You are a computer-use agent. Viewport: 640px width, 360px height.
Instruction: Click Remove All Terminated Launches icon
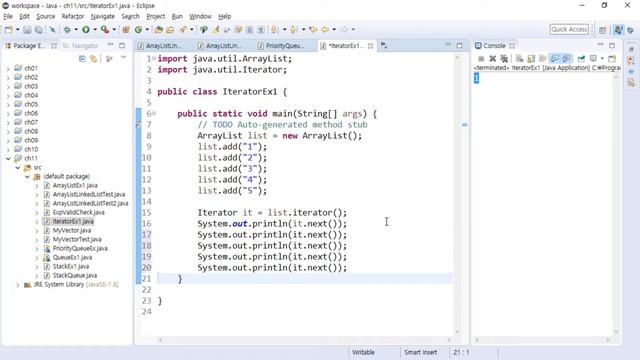pyautogui.click(x=504, y=59)
